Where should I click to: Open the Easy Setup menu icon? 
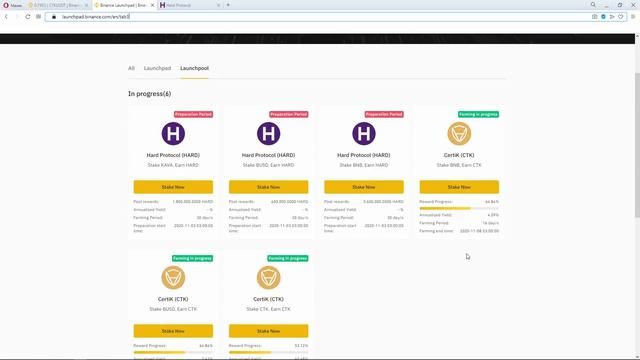coord(633,17)
